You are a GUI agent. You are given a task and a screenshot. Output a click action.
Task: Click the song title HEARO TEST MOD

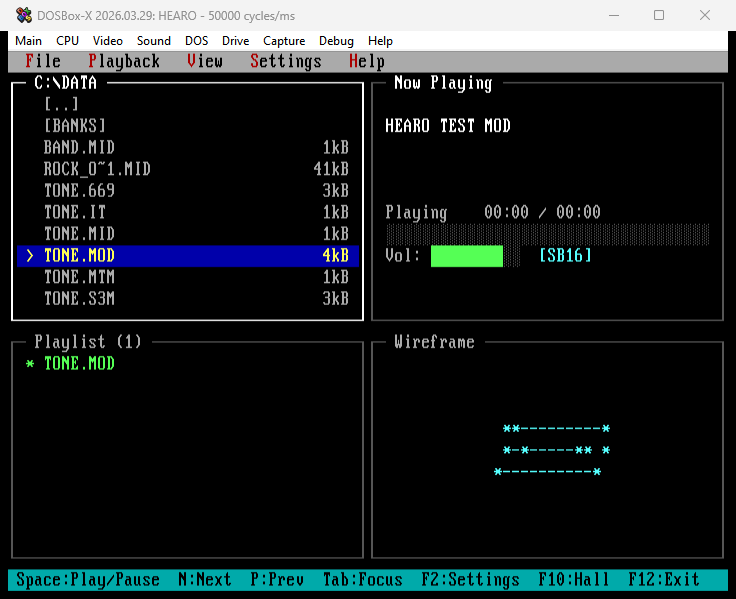pyautogui.click(x=448, y=126)
